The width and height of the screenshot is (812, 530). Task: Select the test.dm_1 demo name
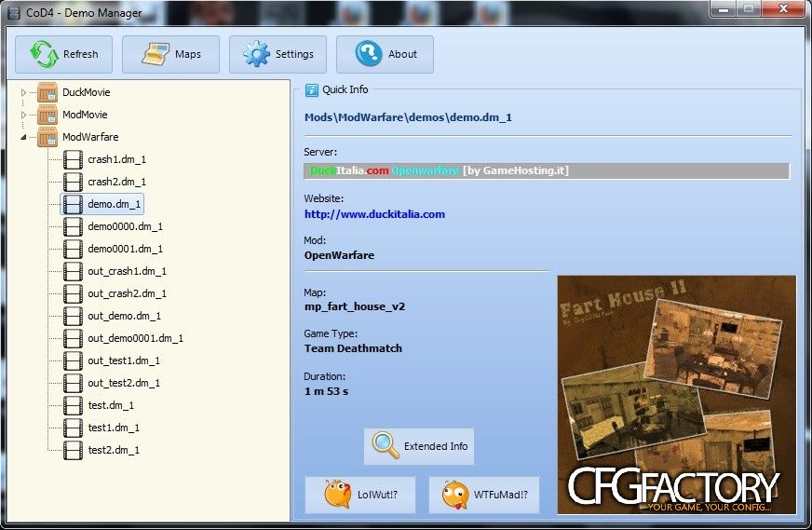click(x=111, y=404)
